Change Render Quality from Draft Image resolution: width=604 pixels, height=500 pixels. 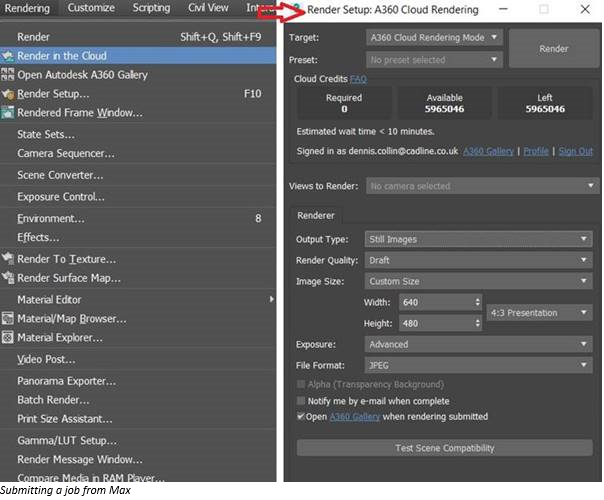tap(478, 260)
